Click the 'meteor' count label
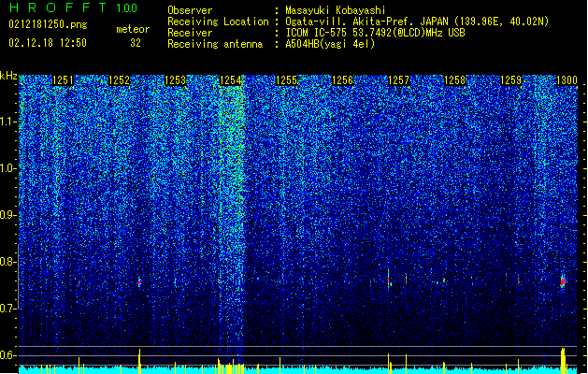 click(133, 29)
